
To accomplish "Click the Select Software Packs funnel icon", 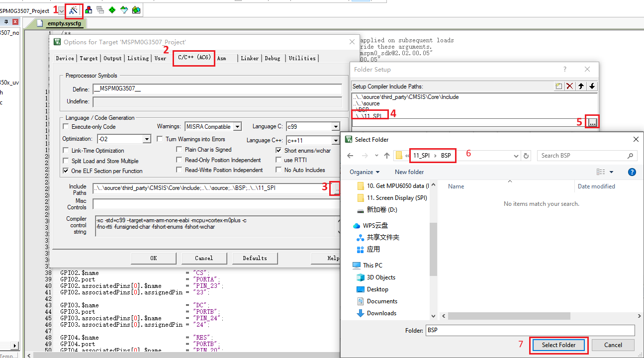I will 124,10.
